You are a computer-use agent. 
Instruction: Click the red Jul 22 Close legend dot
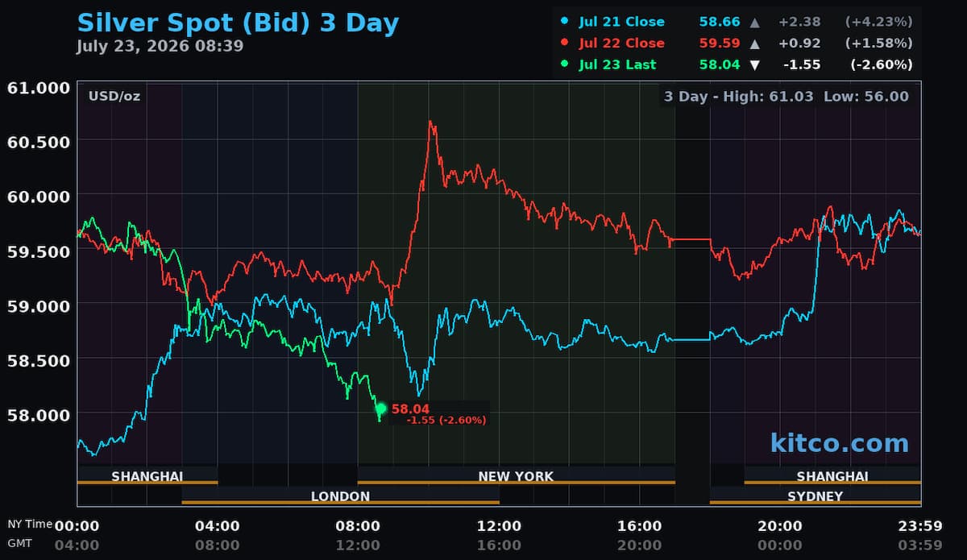click(x=565, y=43)
